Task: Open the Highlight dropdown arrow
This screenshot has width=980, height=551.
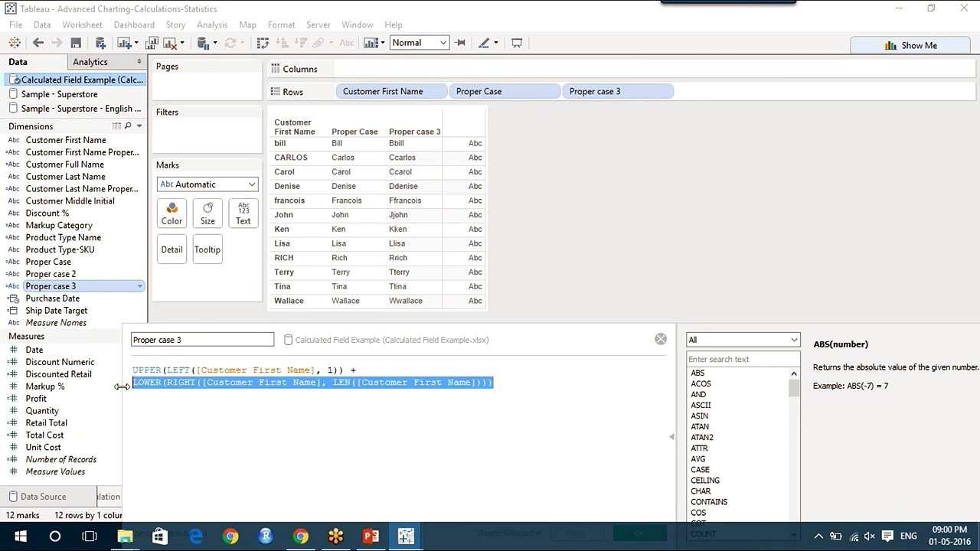Action: (496, 43)
